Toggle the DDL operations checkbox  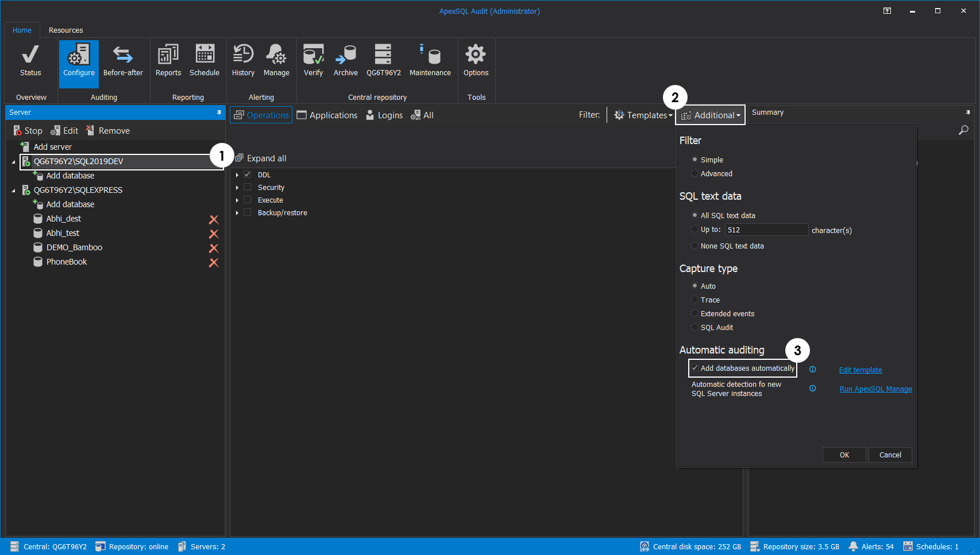tap(248, 174)
